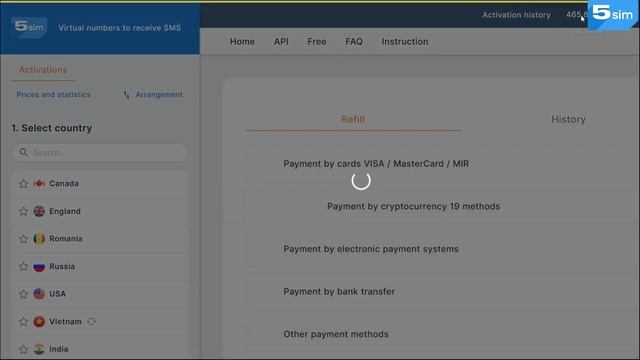Star England as a favorite country
Viewport: 640px width, 360px height.
click(x=23, y=211)
